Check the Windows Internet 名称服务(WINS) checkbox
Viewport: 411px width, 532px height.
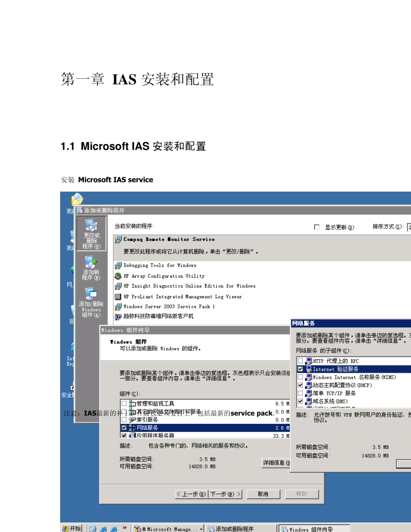(x=300, y=377)
